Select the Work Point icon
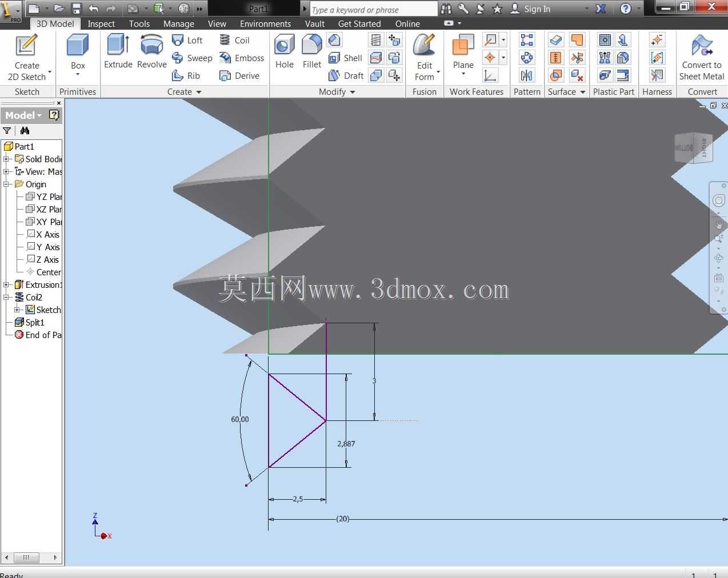Viewport: 728px width, 578px height. (490, 58)
